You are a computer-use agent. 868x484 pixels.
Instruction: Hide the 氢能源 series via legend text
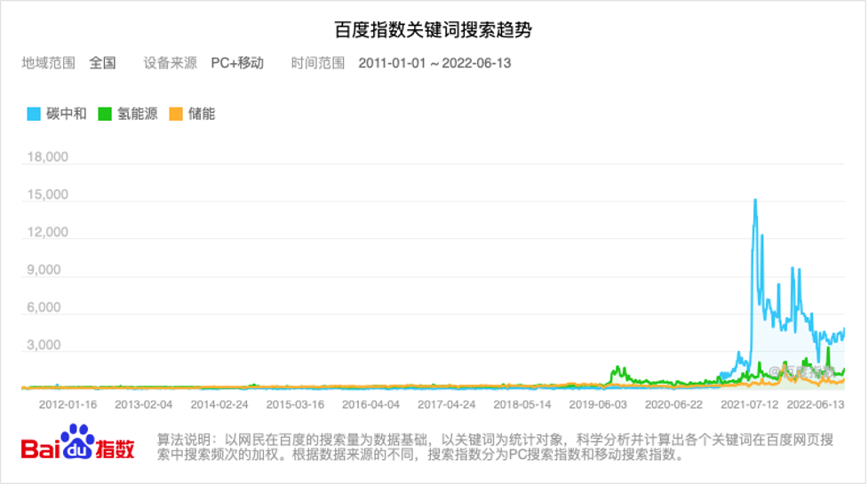[138, 114]
